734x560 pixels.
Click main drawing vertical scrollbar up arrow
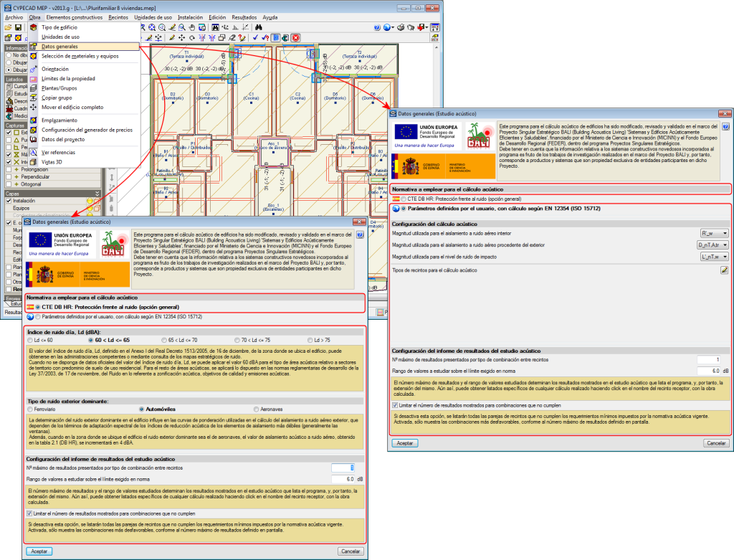click(x=437, y=48)
